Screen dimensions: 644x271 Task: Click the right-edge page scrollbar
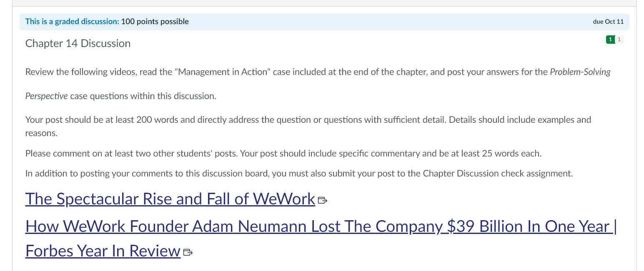[x=641, y=135]
